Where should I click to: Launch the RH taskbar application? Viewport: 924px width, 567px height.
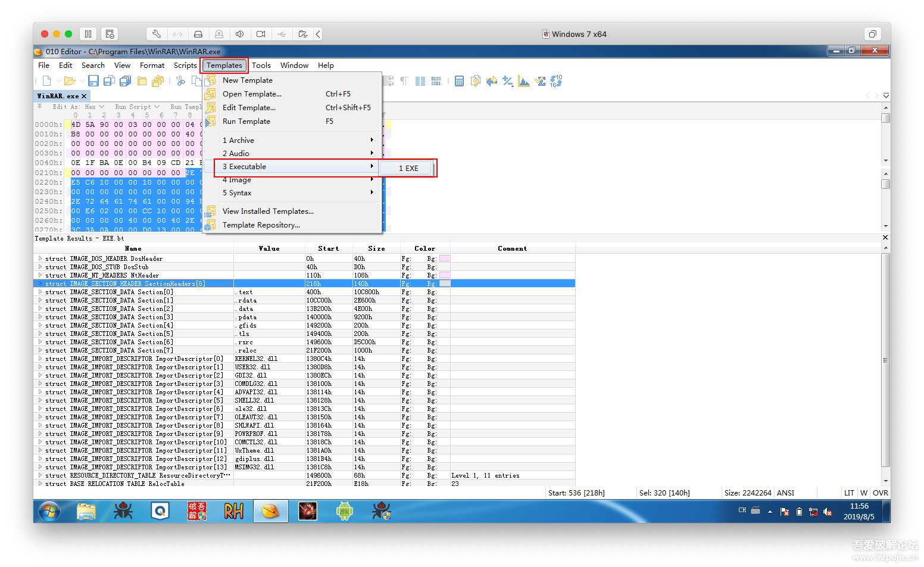[234, 511]
